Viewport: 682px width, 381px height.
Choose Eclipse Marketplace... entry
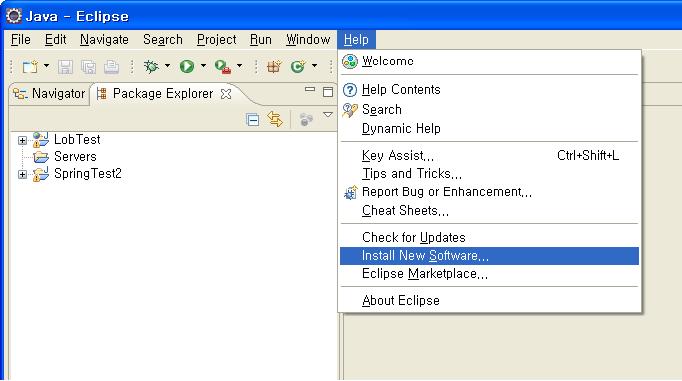point(489,274)
